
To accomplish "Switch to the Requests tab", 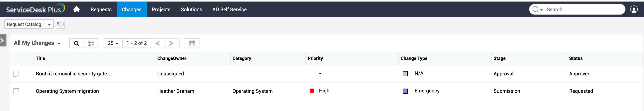I will click(101, 9).
